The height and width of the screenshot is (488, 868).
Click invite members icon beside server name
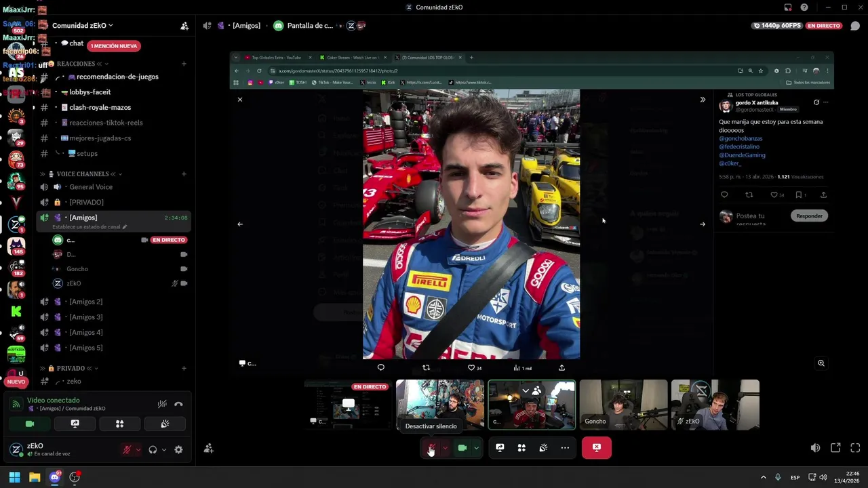pos(184,26)
